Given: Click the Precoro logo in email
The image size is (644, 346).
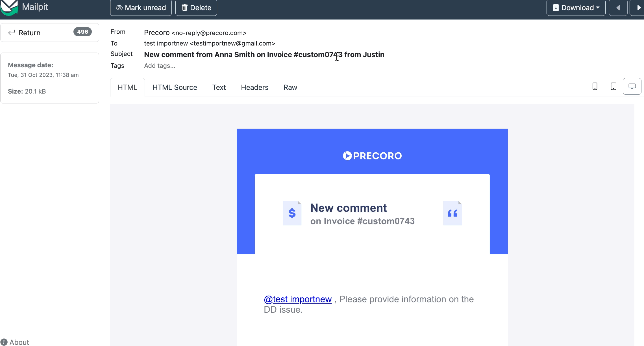Looking at the screenshot, I should pyautogui.click(x=372, y=156).
